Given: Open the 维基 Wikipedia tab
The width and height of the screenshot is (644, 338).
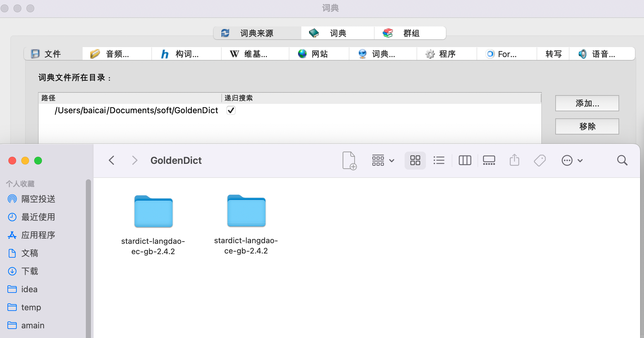Looking at the screenshot, I should click(255, 54).
